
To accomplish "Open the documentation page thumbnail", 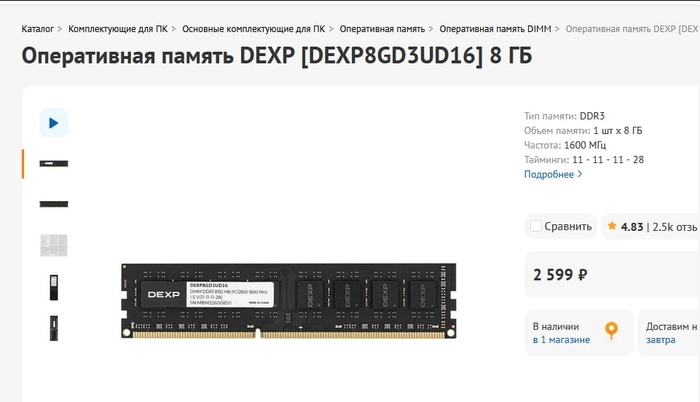I will [54, 245].
